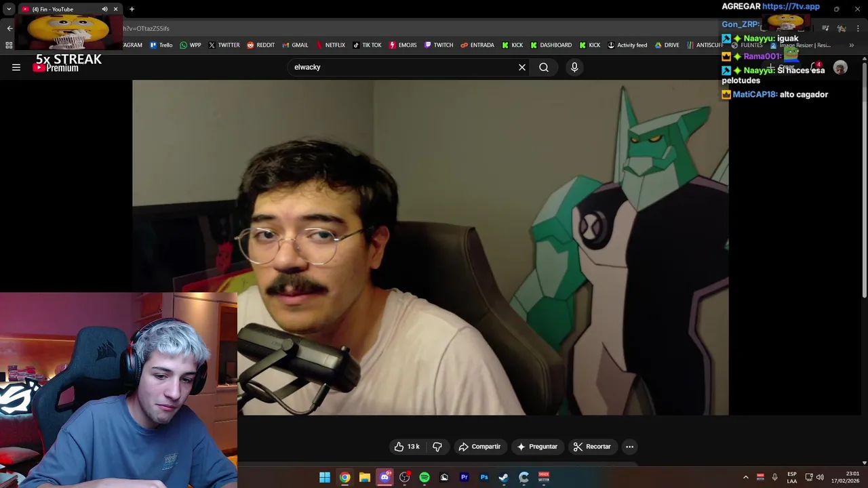Expand the system tray hidden icons chevron
The image size is (868, 488).
[x=746, y=478]
